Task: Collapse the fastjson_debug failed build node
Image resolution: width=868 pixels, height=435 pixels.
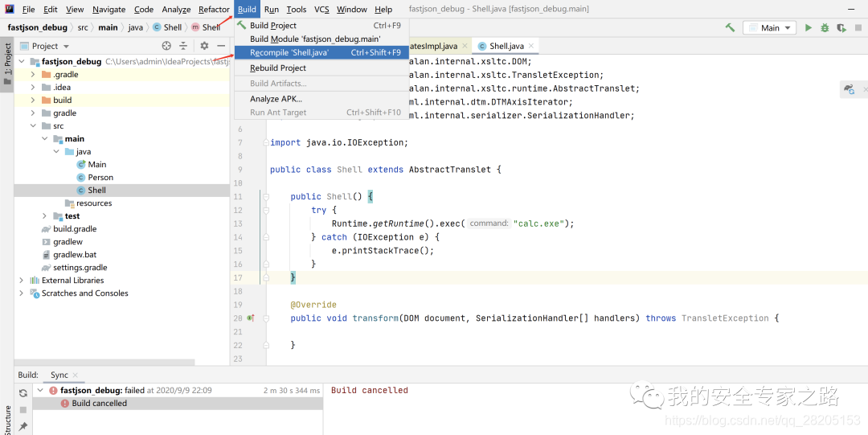Action: pos(40,390)
